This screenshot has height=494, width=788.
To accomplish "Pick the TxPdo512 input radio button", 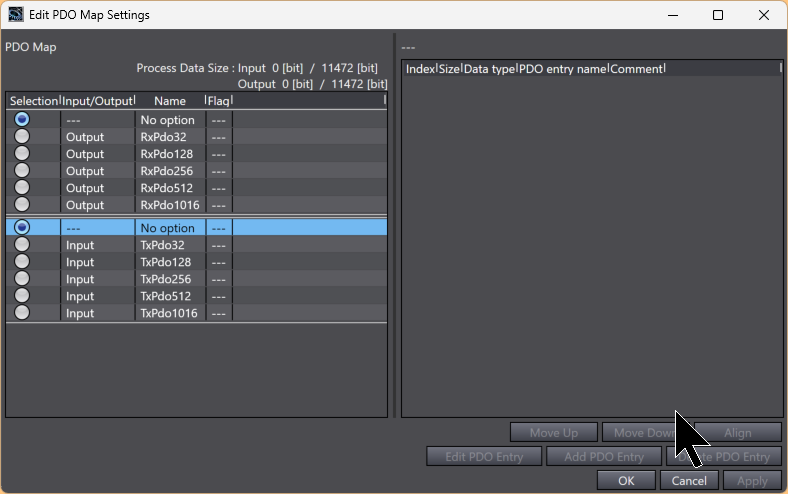I will 22,296.
